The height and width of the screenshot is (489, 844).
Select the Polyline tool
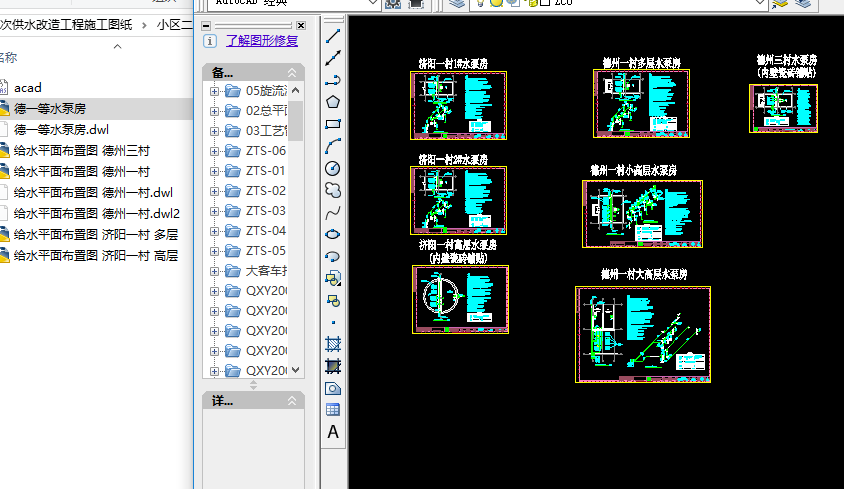[x=333, y=80]
